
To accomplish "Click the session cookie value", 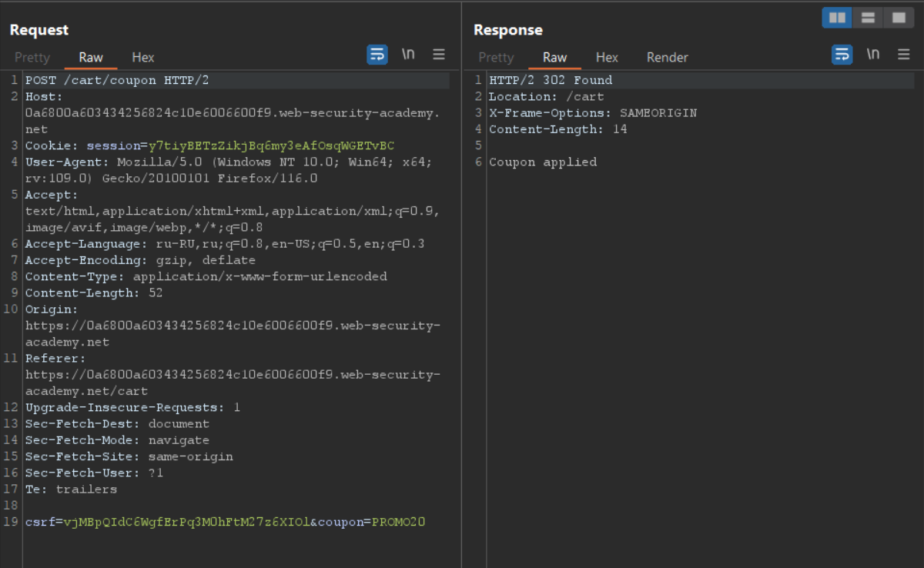I will point(271,145).
